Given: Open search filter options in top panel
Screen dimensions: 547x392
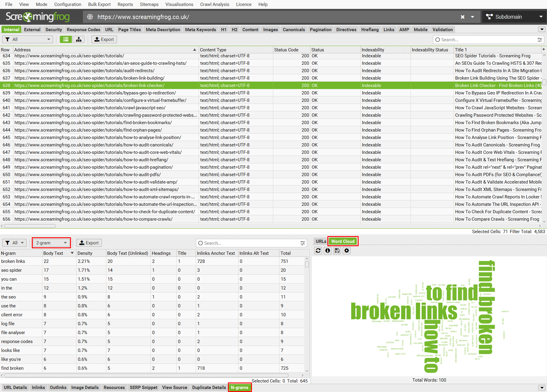Looking at the screenshot, I should click(x=540, y=40).
